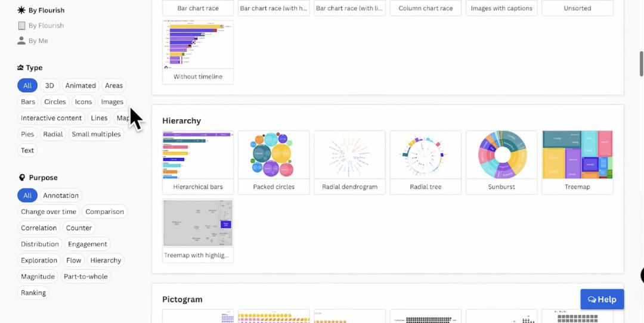This screenshot has height=323, width=644.
Task: Select the Packed circles template
Action: pyautogui.click(x=274, y=162)
